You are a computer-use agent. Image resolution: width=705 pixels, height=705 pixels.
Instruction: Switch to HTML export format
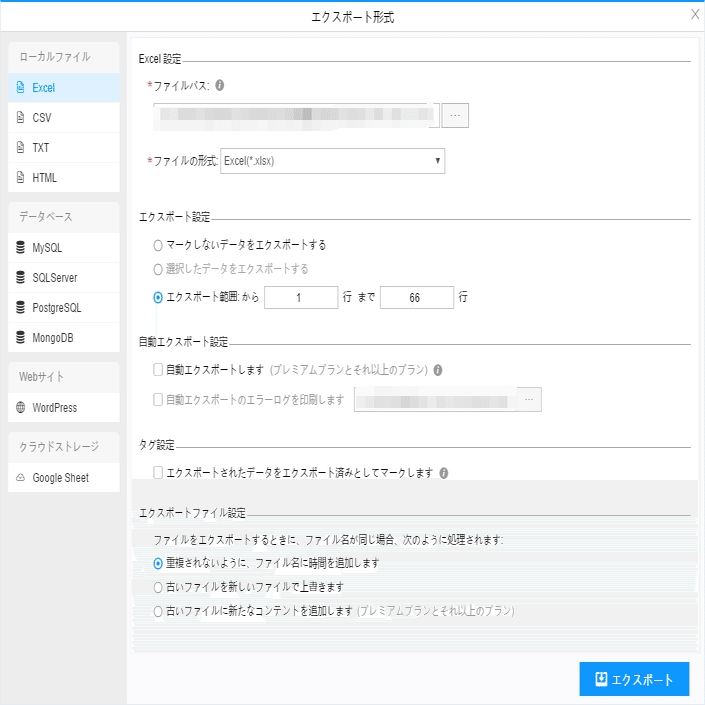click(x=64, y=178)
